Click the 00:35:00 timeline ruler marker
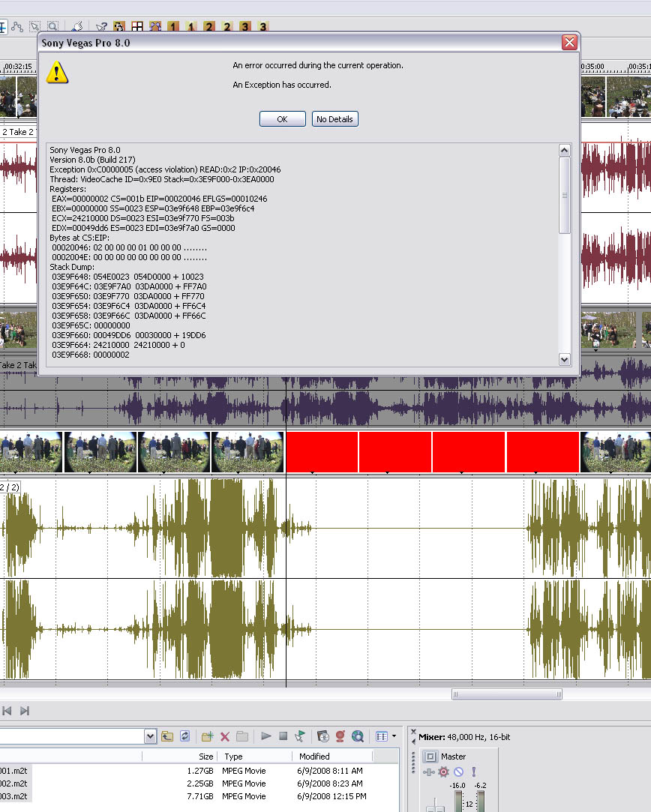The width and height of the screenshot is (651, 812). click(x=592, y=67)
